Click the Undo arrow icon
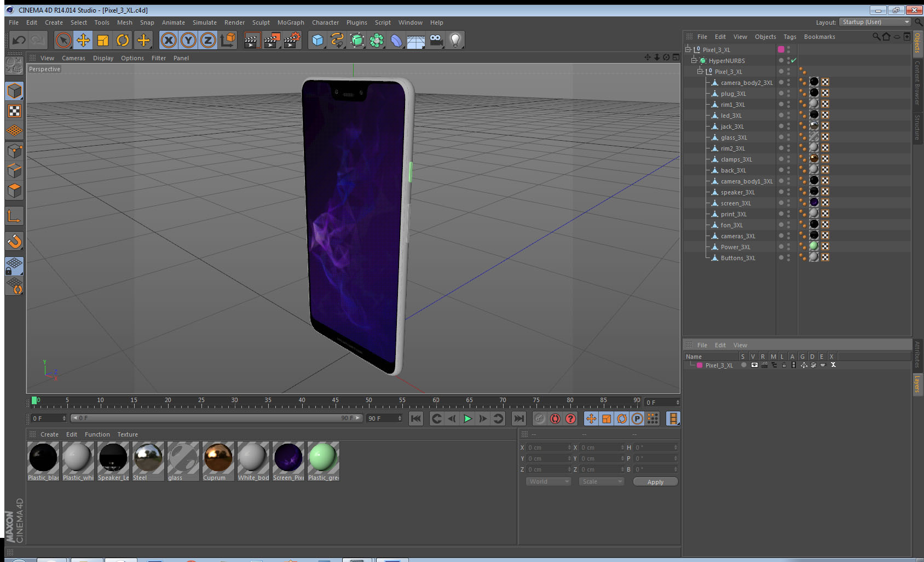Screen dimensions: 924x562 [x=19, y=40]
